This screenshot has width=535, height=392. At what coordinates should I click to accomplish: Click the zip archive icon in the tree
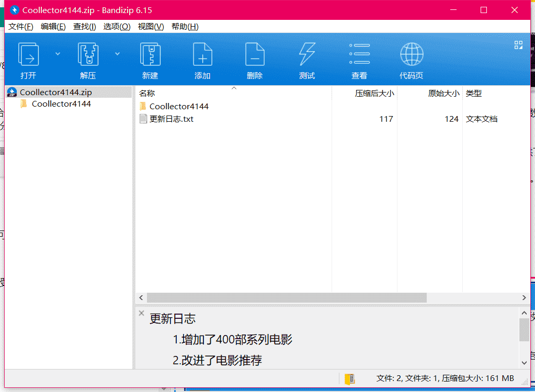[x=12, y=92]
